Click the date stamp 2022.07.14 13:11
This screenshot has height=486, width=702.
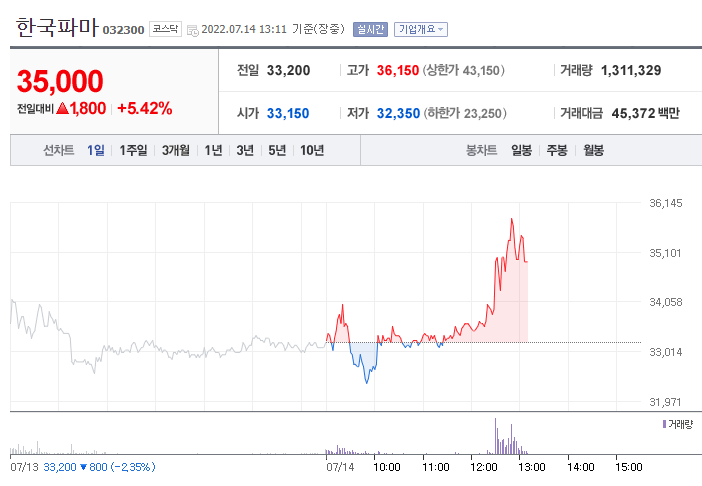pyautogui.click(x=244, y=29)
